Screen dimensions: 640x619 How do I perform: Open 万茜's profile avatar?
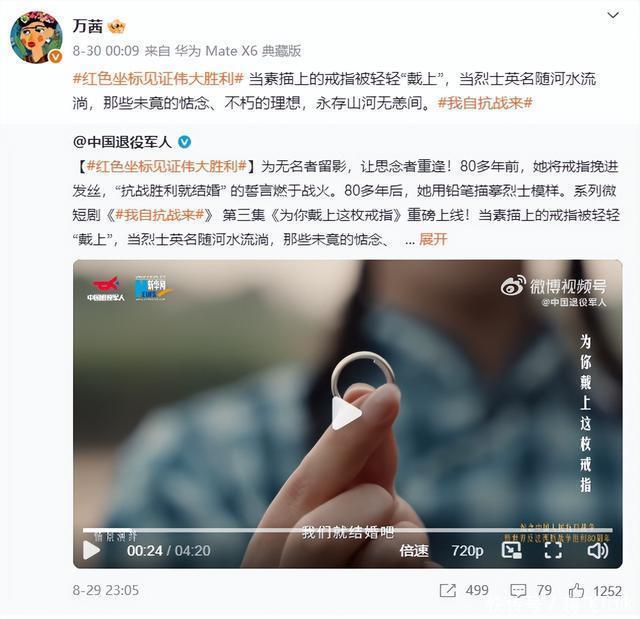click(x=36, y=37)
